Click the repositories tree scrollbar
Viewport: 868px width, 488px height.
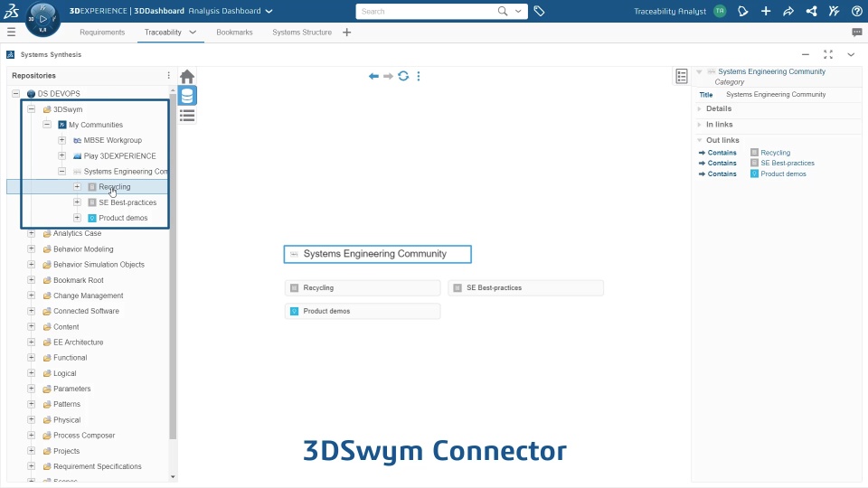point(173,266)
